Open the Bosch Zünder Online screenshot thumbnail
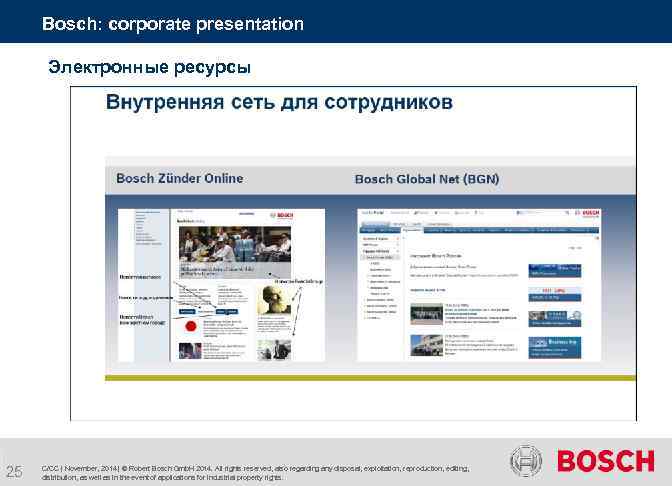The image size is (672, 486). [222, 285]
